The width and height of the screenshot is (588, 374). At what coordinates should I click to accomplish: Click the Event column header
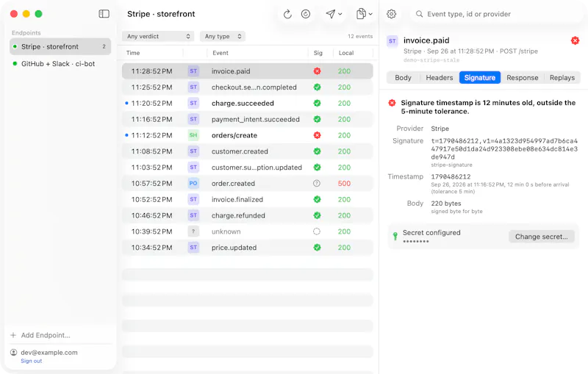[220, 53]
